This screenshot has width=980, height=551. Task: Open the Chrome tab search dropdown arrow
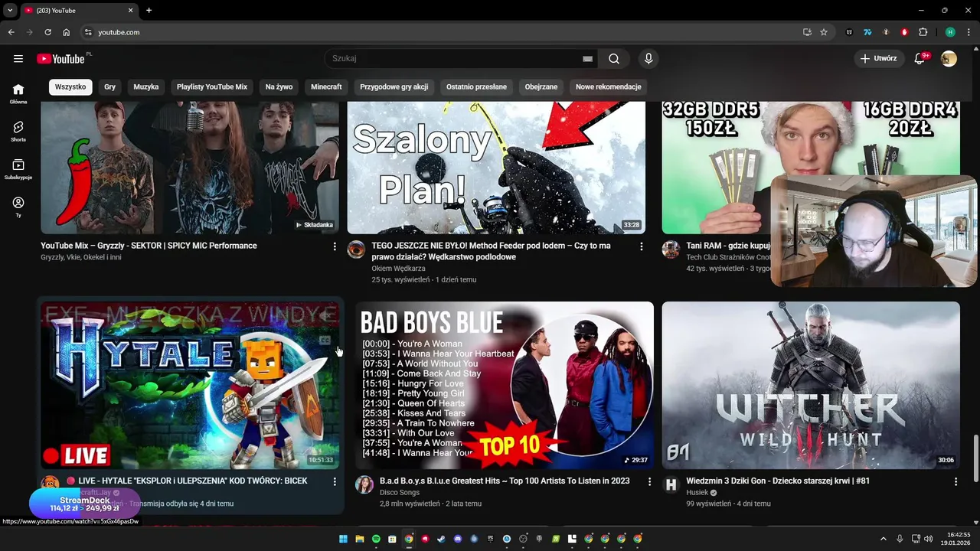pos(9,11)
